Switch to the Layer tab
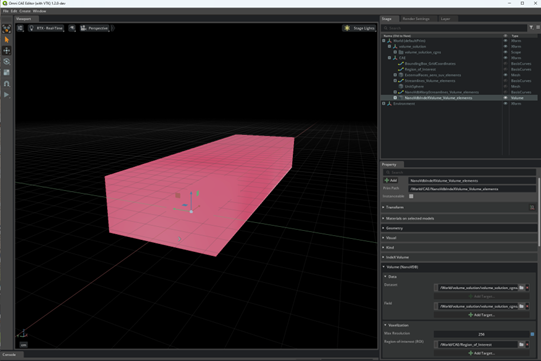This screenshot has width=541, height=361. click(x=445, y=19)
